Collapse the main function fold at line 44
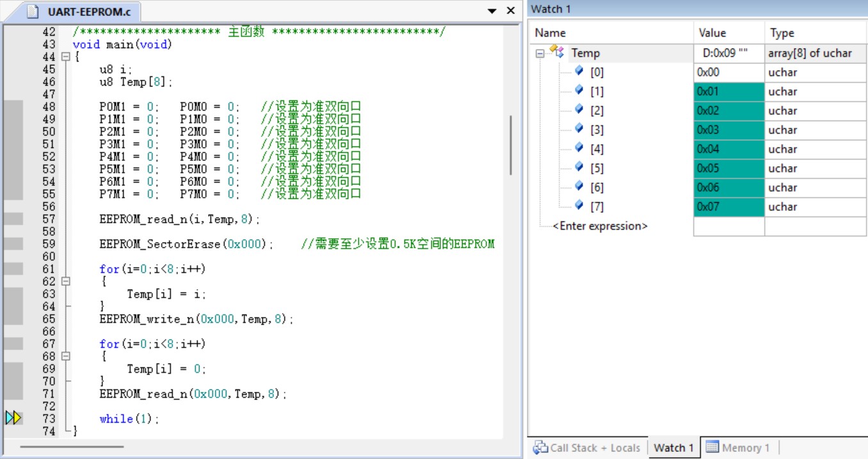The image size is (868, 459). pos(65,57)
